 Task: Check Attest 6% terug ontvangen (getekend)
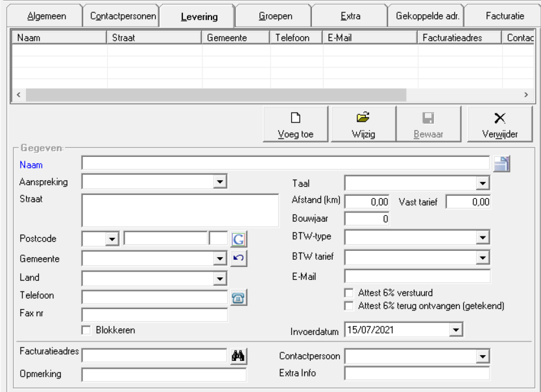349,306
